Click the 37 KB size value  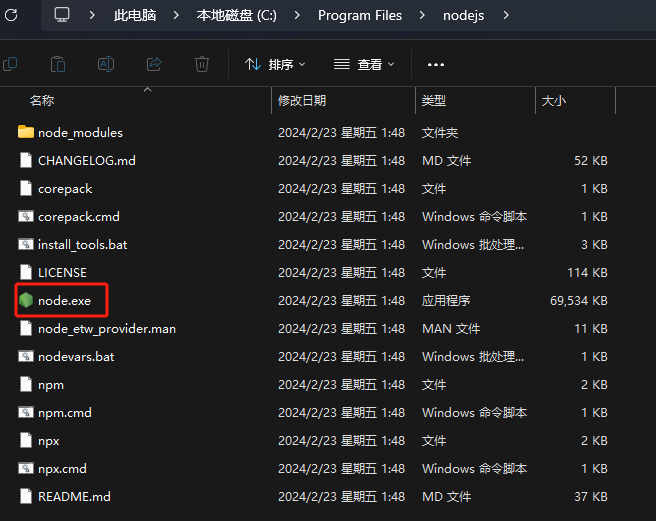coord(591,497)
